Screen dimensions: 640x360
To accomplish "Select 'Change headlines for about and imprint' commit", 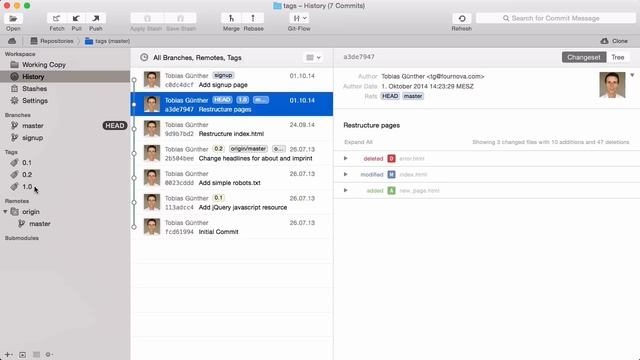I will pos(231,153).
